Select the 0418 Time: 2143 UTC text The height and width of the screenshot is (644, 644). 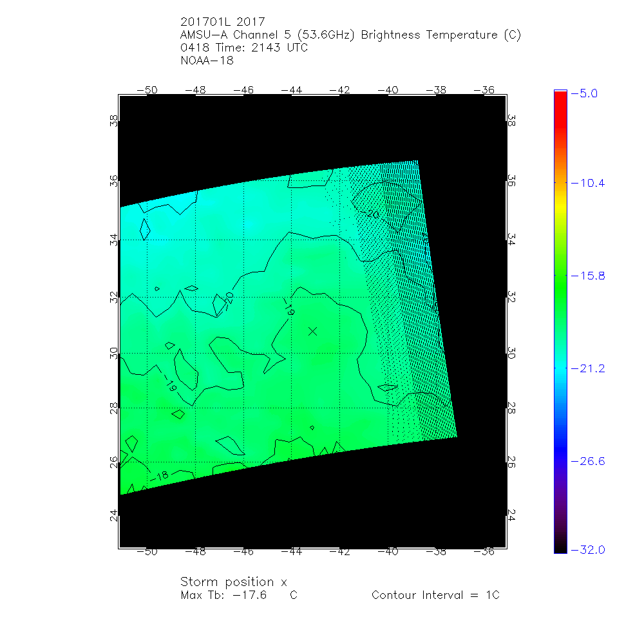245,48
